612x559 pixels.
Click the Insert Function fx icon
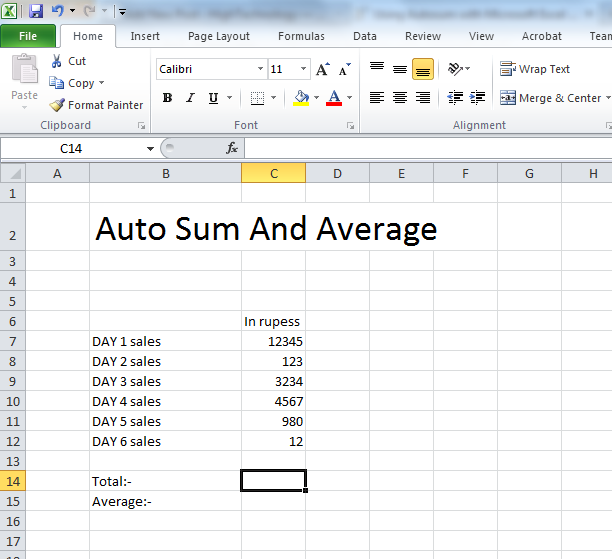(232, 148)
